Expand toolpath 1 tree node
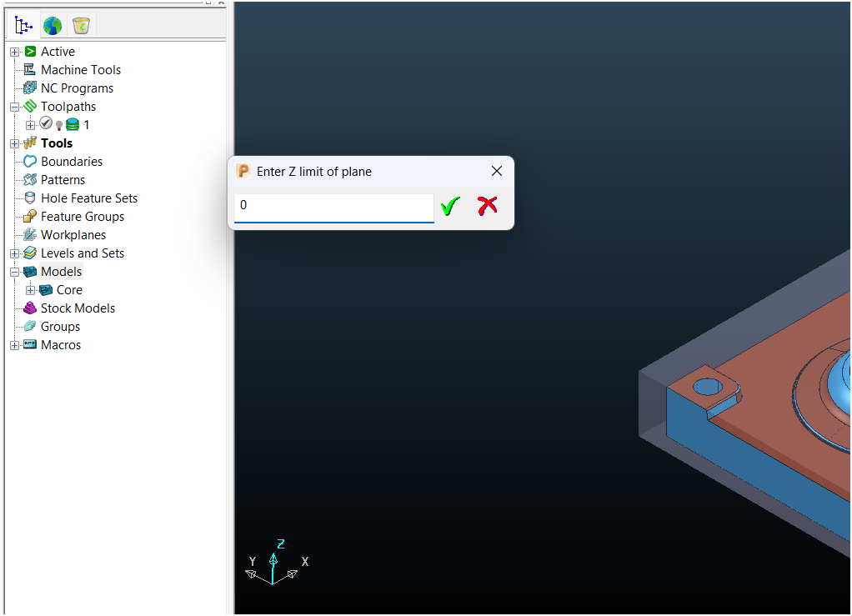 click(x=30, y=126)
